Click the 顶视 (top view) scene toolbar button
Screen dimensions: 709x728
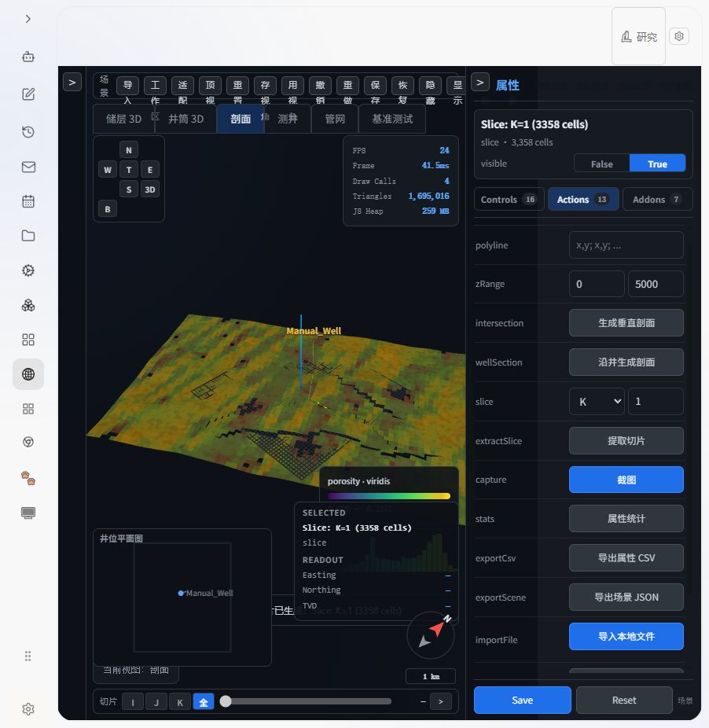tap(211, 86)
